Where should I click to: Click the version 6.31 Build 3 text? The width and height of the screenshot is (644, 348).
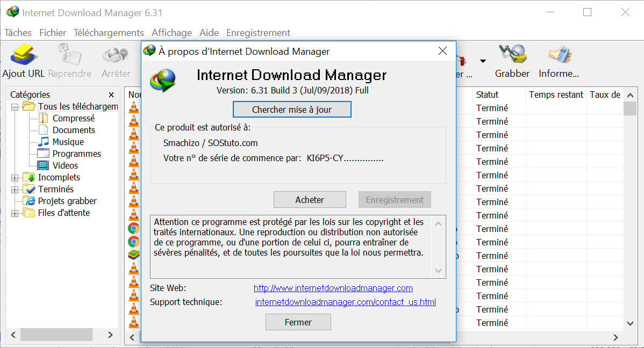pyautogui.click(x=292, y=90)
